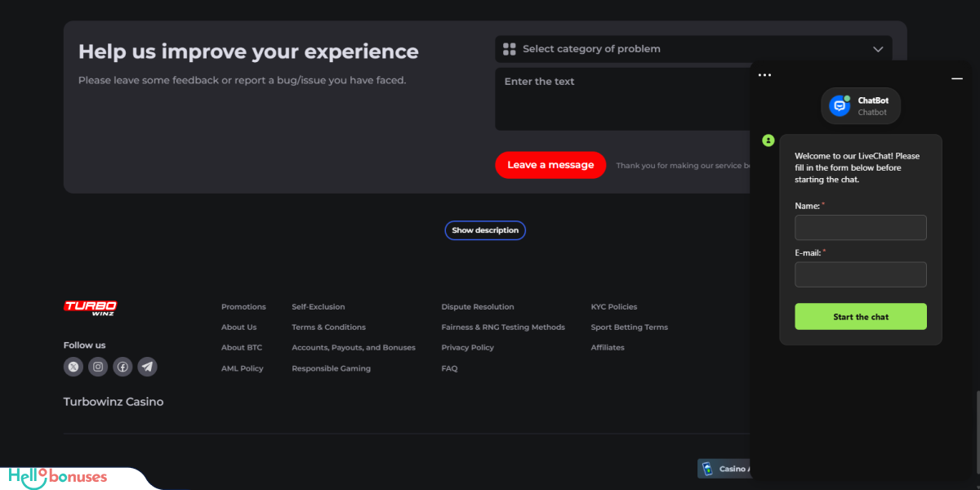Open the Self-Exclusion link
This screenshot has height=490, width=980.
point(318,307)
